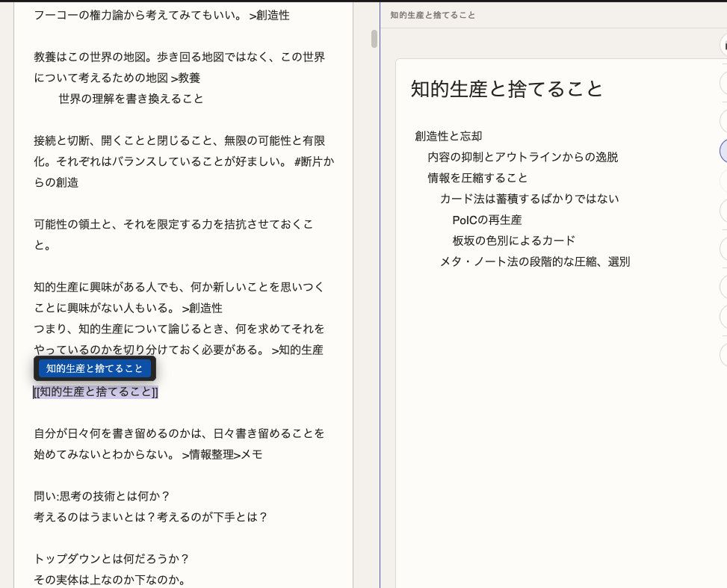Click the line つまり、知的生産について論じるとき
The height and width of the screenshot is (588, 727).
(x=179, y=329)
